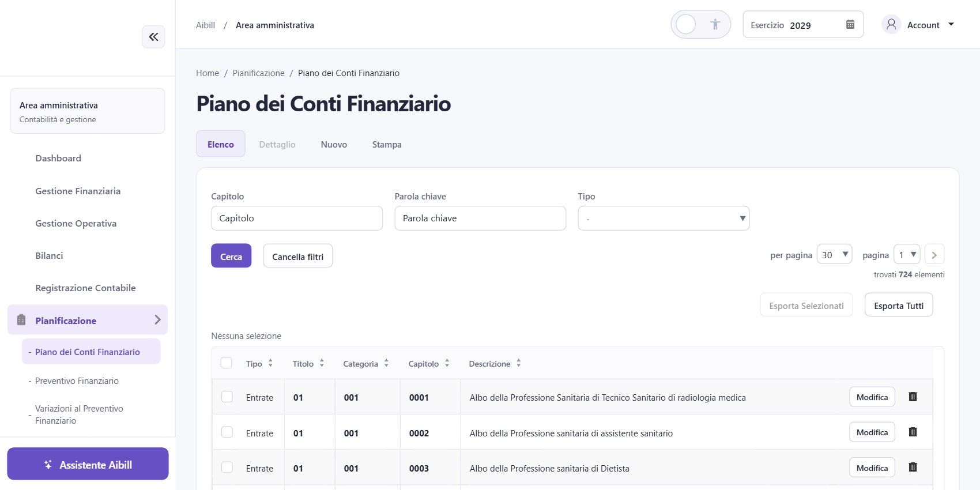
Task: Open Dashboard in the sidebar
Action: pos(58,158)
